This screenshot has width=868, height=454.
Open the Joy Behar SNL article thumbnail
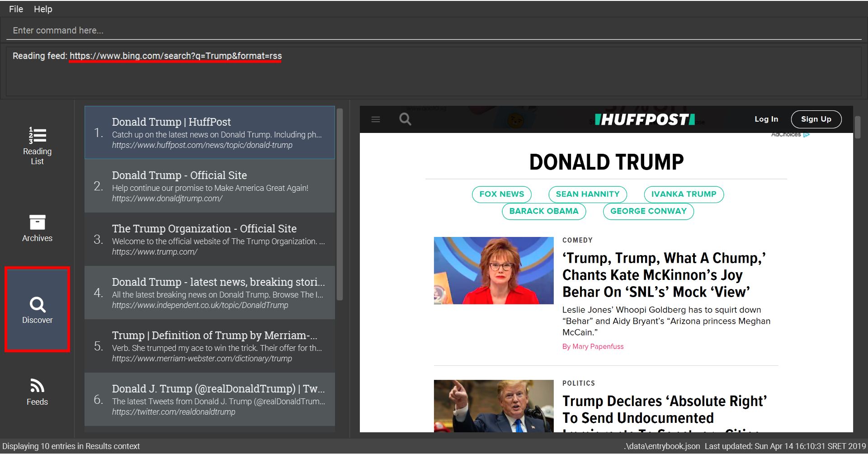pyautogui.click(x=494, y=270)
